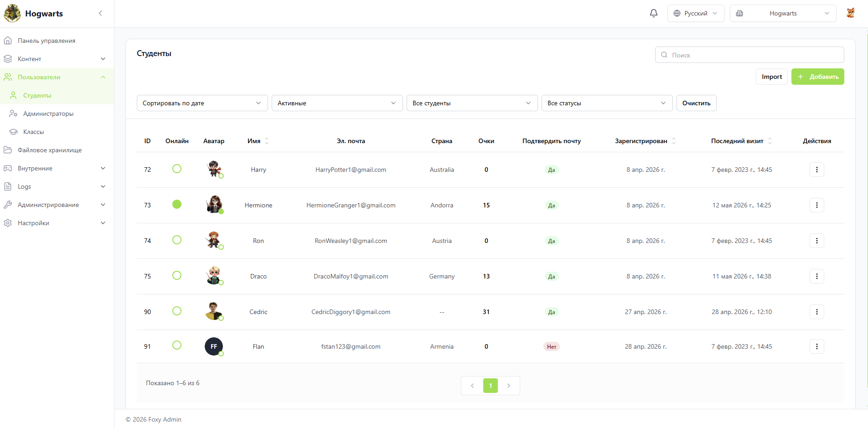Expand Настройки sidebar section
This screenshot has width=868, height=428.
pyautogui.click(x=57, y=223)
